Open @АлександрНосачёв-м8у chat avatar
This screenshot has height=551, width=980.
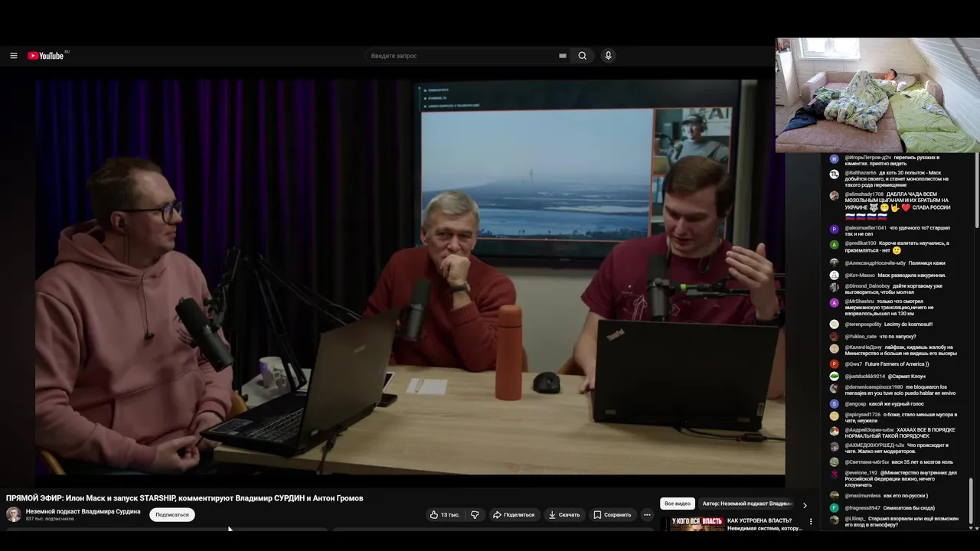tap(834, 263)
